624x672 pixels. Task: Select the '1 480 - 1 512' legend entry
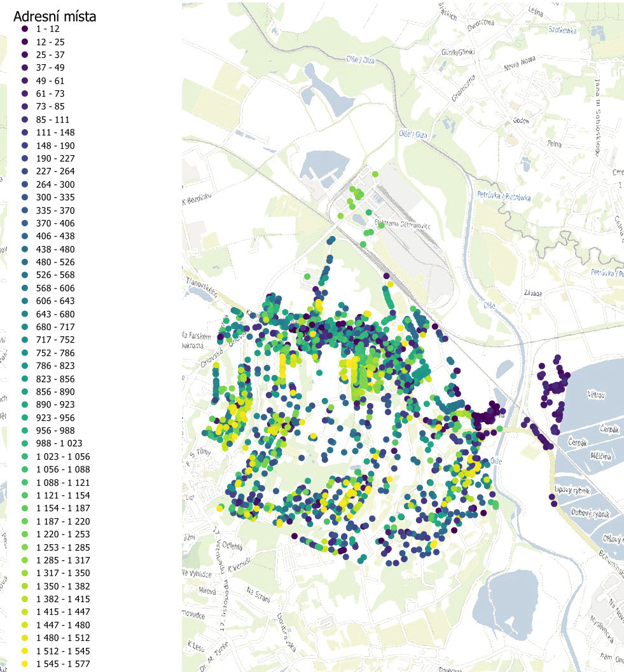point(56,638)
